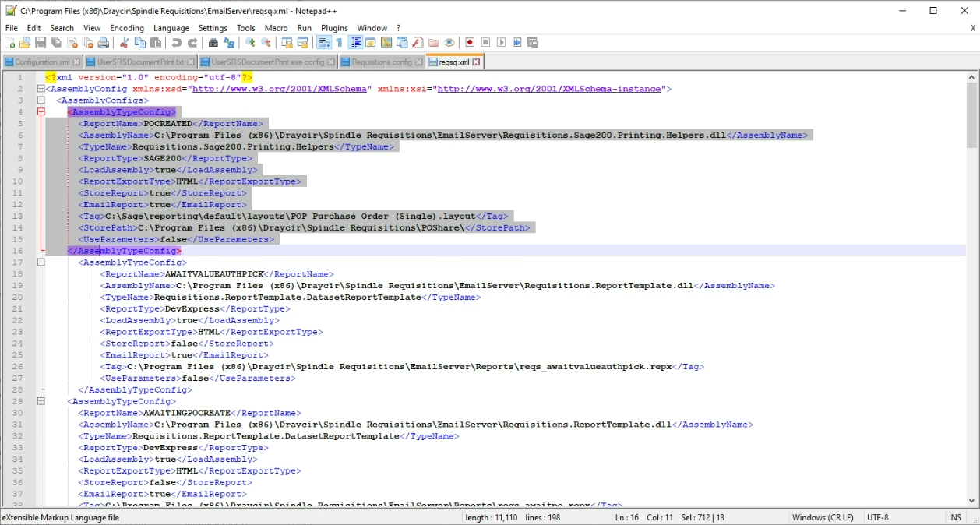Open the UTF-8 encoding selector in status bar

[x=877, y=518]
